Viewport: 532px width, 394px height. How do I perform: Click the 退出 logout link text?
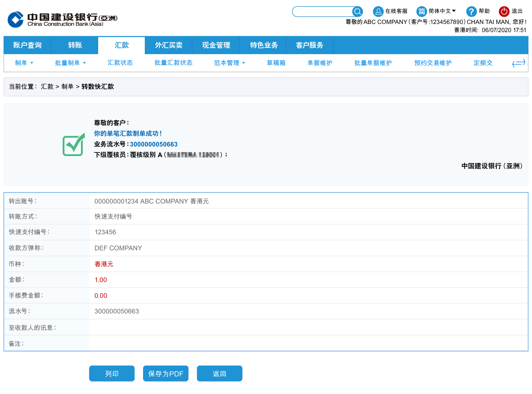point(517,11)
